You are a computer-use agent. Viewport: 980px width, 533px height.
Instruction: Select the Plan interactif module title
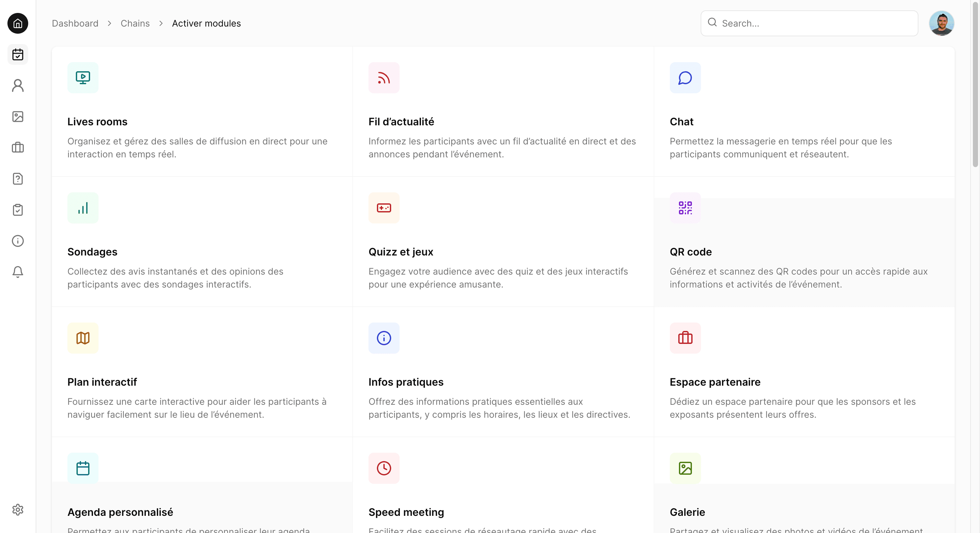pos(102,382)
